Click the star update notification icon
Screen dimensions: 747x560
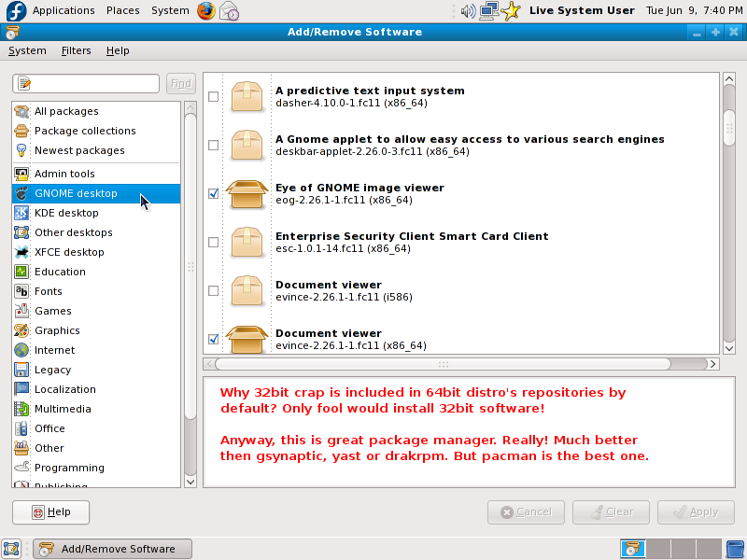(511, 10)
